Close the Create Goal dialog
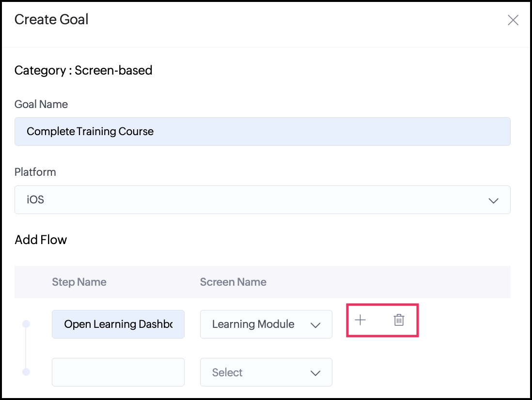Image resolution: width=532 pixels, height=400 pixels. pos(513,20)
